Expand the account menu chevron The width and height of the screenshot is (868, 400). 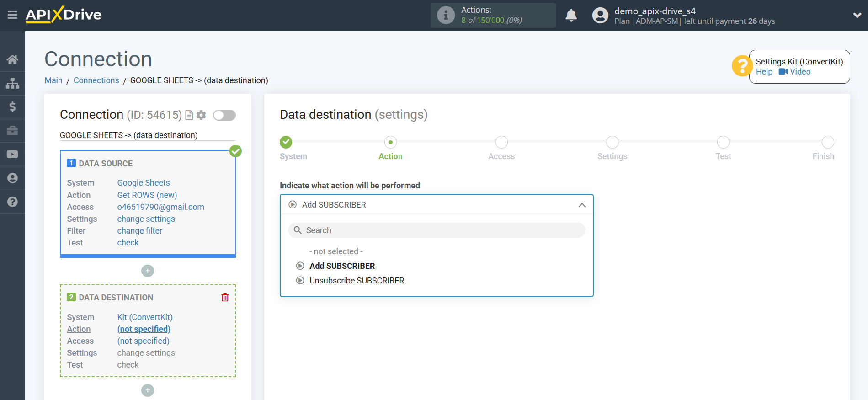(857, 15)
